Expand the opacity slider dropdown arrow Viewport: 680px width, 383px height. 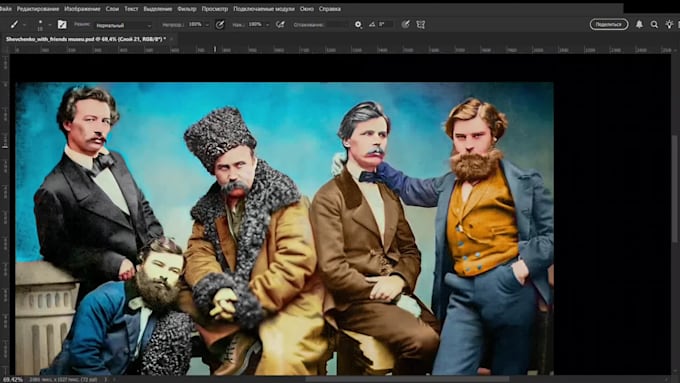[x=207, y=25]
